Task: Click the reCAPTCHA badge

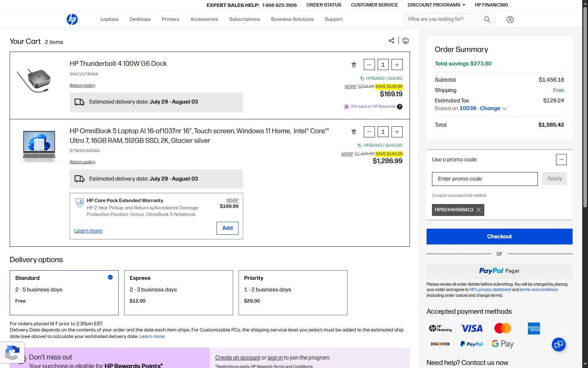Action: tap(12, 352)
